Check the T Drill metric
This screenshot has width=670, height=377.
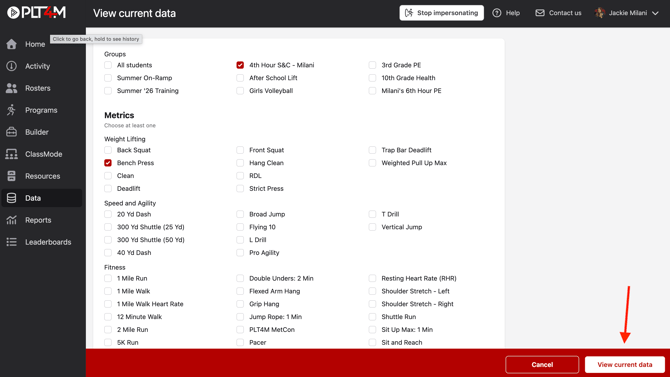pyautogui.click(x=372, y=214)
